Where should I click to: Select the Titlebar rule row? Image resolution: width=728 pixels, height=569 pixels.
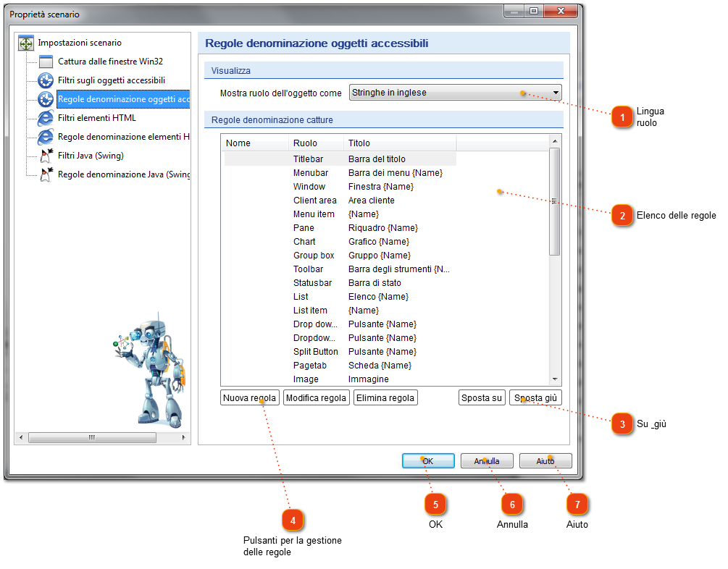pos(340,159)
